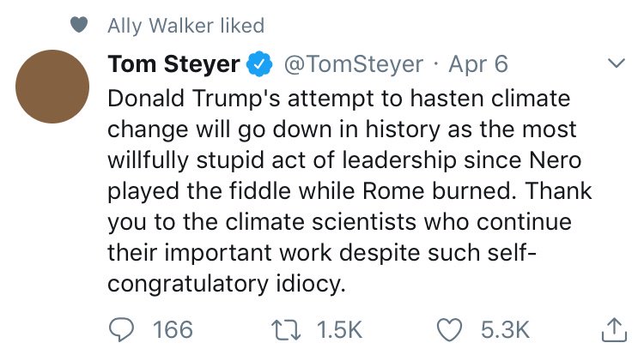Tap the reply speech bubble icon
Viewport: 644px width, 355px height.
point(121,330)
